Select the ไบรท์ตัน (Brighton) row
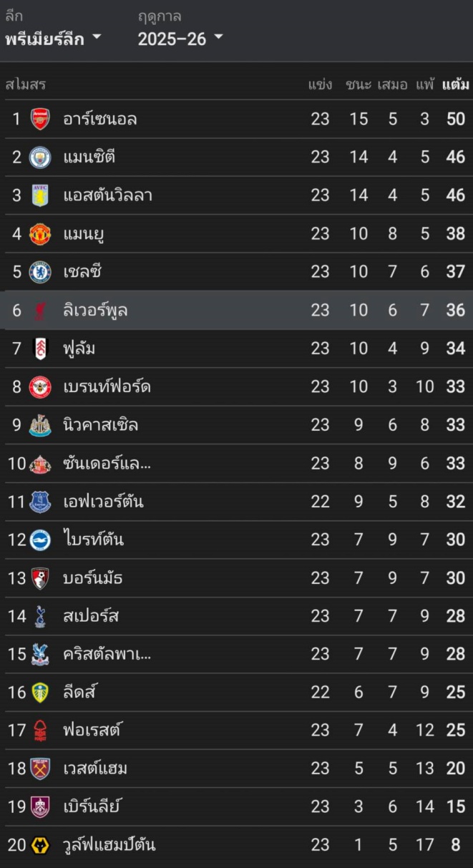The height and width of the screenshot is (868, 473). pos(236,540)
